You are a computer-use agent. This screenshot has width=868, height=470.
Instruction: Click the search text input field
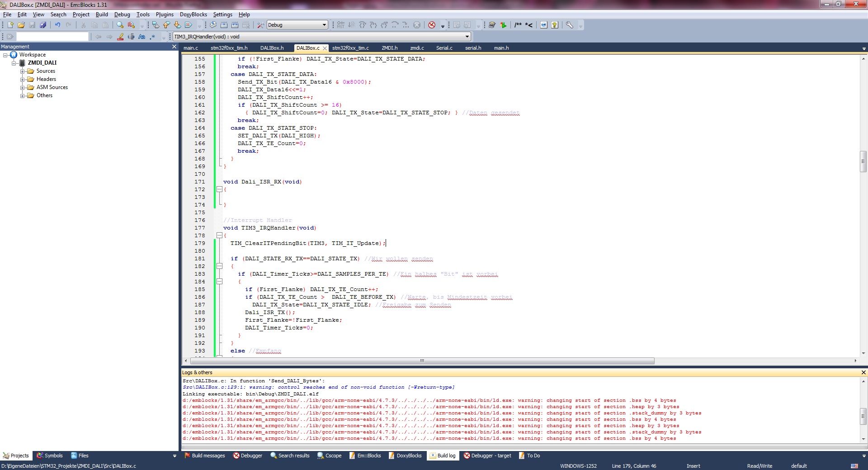pyautogui.click(x=52, y=37)
